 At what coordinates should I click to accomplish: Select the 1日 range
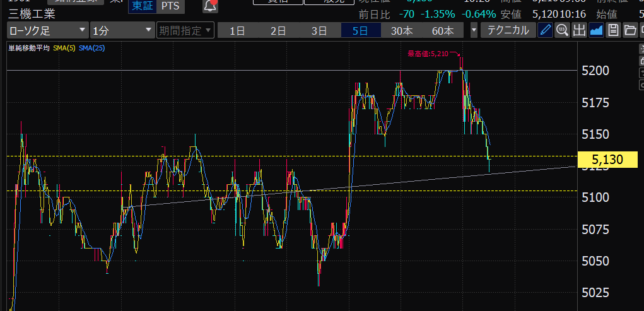point(237,30)
